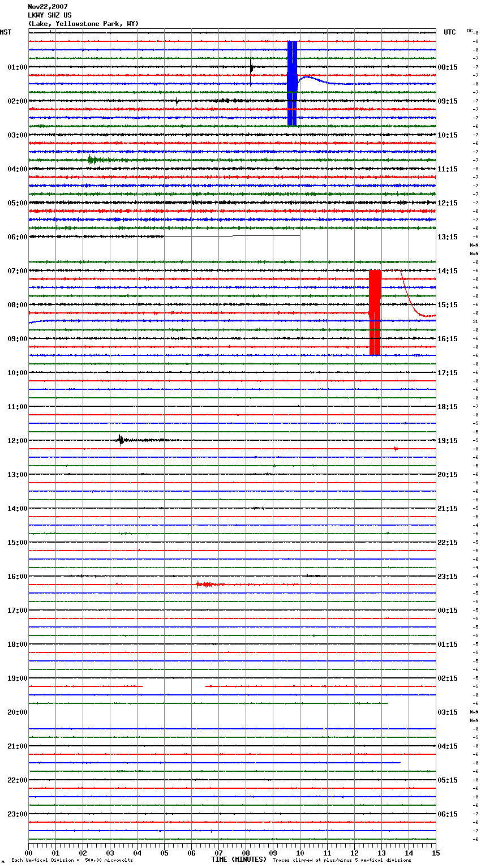Click the 00:15 UTC time label

click(448, 611)
